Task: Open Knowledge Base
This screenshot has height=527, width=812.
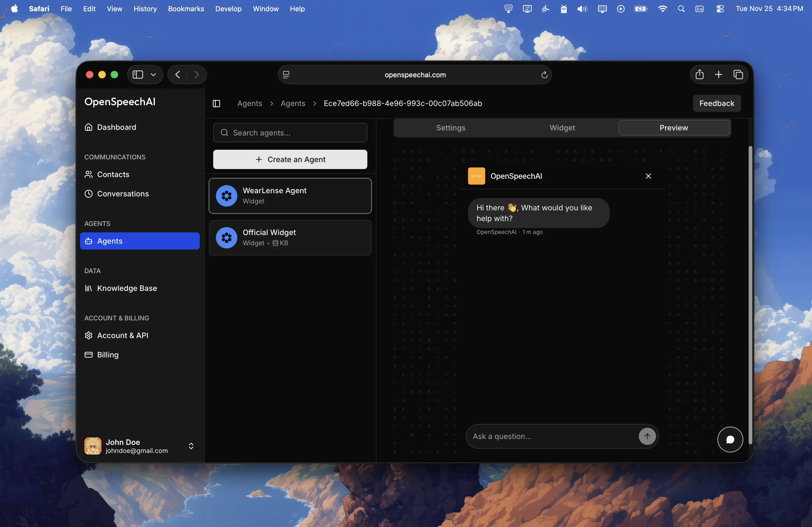Action: [140, 288]
